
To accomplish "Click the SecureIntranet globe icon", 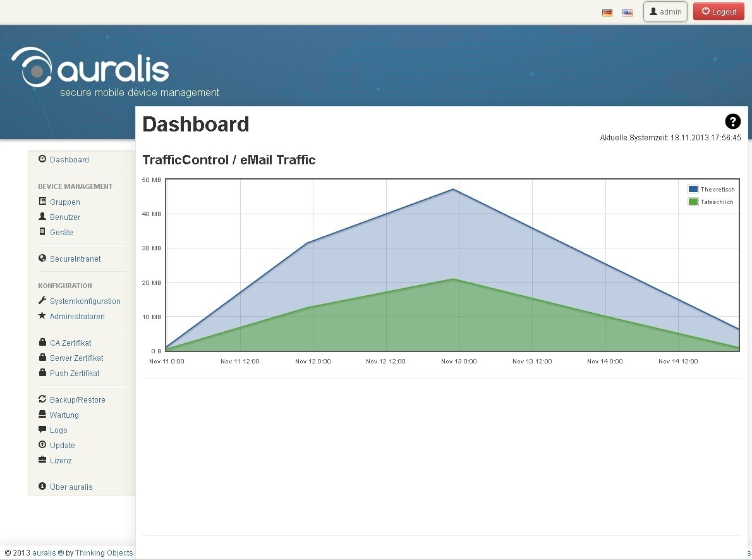I will (42, 259).
